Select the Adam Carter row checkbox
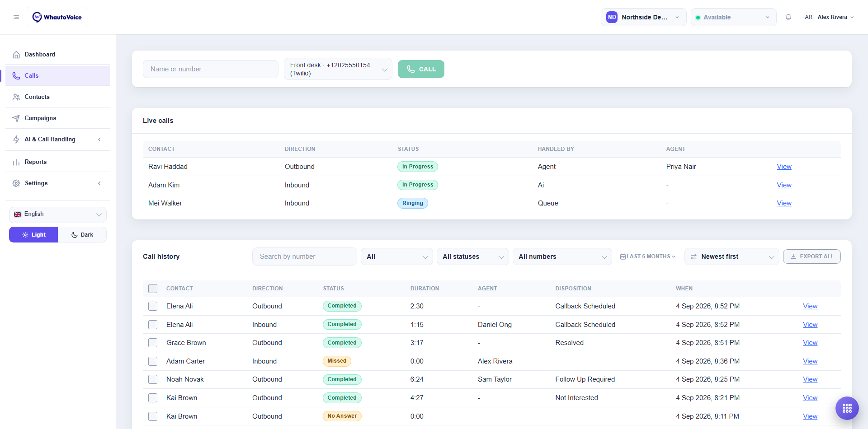This screenshot has height=429, width=868. (153, 361)
